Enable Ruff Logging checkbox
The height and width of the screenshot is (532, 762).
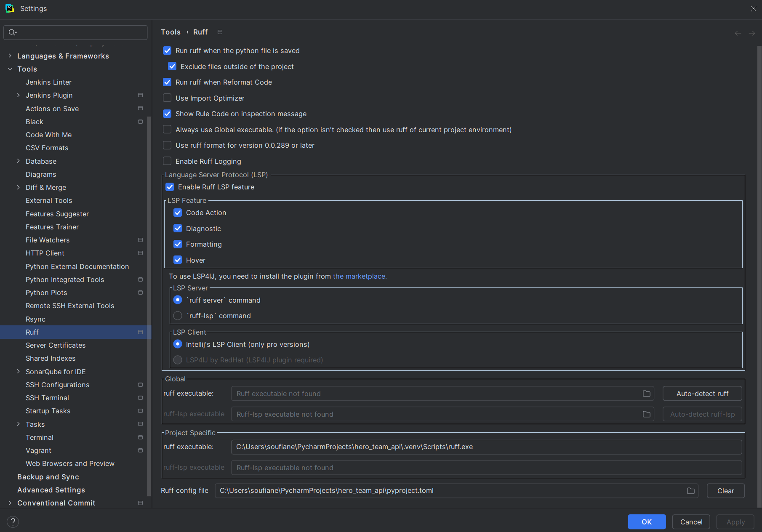coord(167,161)
